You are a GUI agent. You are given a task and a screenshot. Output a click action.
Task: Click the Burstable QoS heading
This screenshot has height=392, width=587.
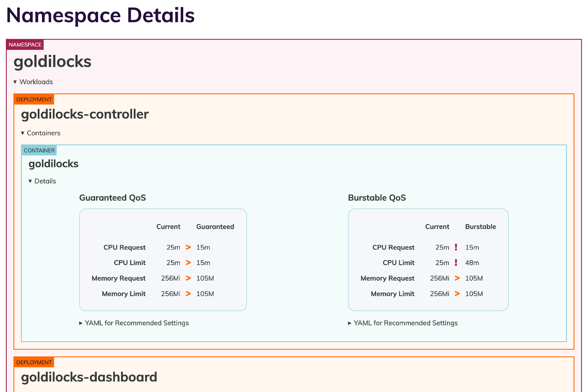[x=377, y=198]
